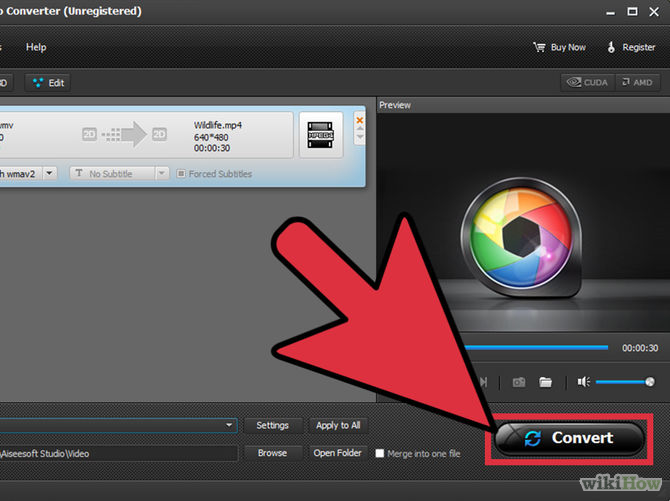Open profile Settings
This screenshot has width=670, height=501.
click(x=273, y=426)
